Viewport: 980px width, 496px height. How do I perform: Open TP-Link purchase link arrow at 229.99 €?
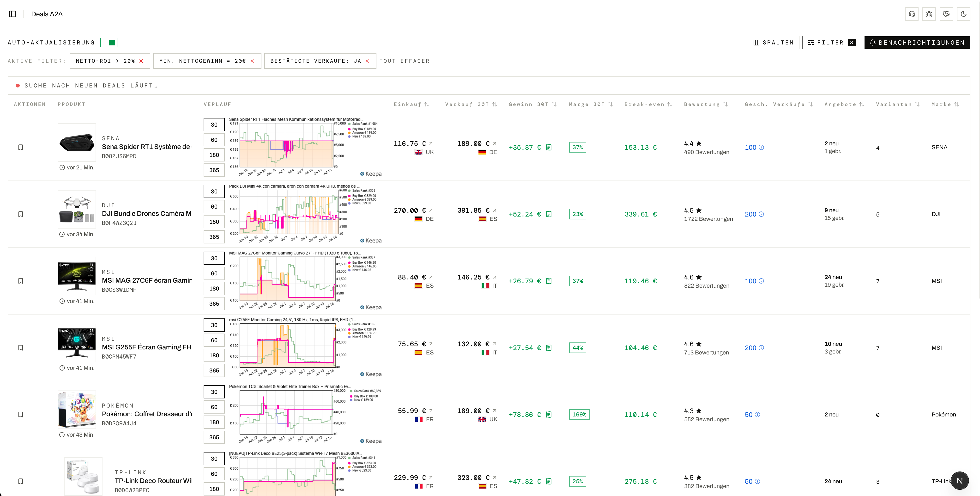coord(431,477)
